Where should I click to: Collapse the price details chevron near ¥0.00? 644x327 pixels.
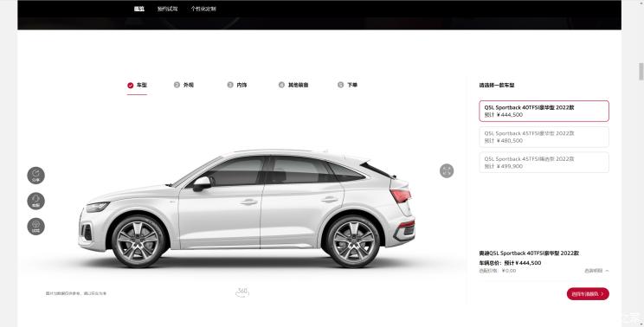click(607, 271)
